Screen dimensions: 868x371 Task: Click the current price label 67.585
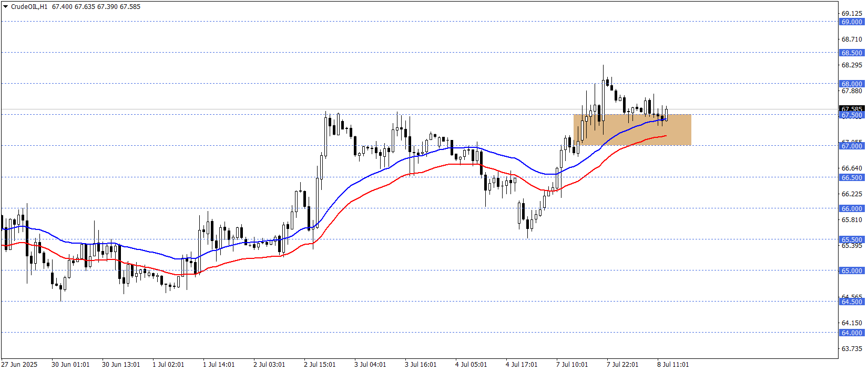[852, 109]
